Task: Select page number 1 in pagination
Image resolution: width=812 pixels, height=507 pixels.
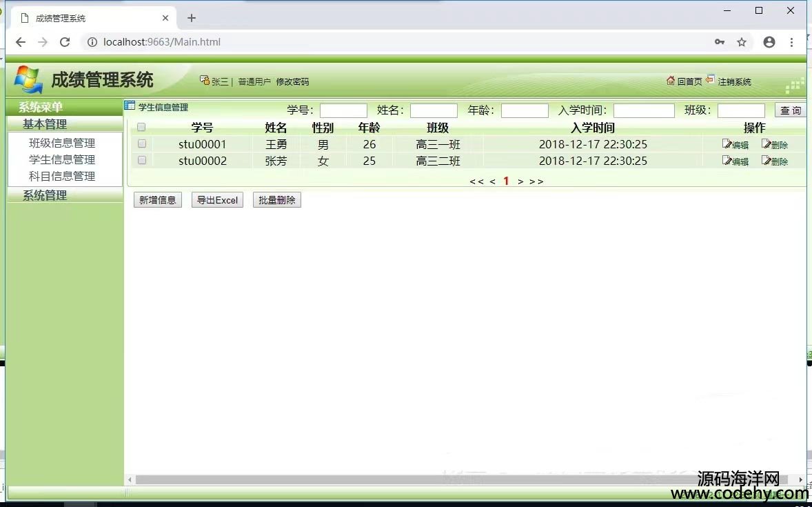Action: [506, 181]
